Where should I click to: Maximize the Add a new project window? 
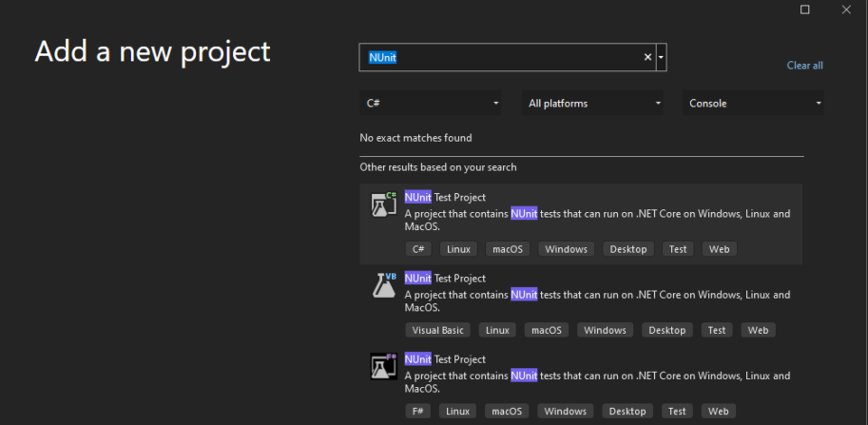[x=805, y=10]
